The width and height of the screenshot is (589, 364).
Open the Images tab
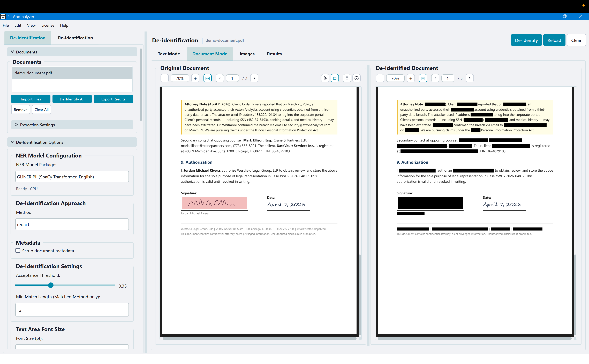pos(247,54)
